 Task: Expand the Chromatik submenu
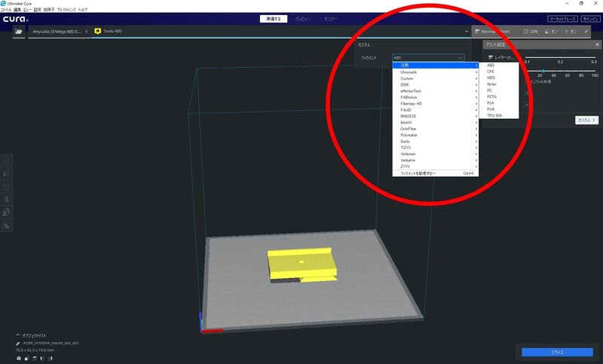[x=436, y=72]
